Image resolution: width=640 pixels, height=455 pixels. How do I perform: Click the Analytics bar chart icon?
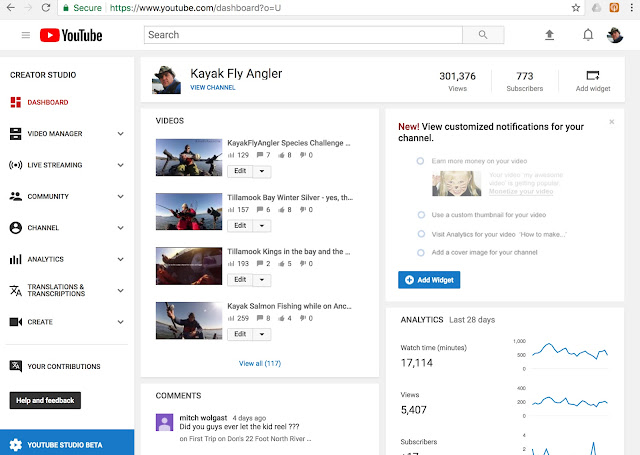(16, 259)
